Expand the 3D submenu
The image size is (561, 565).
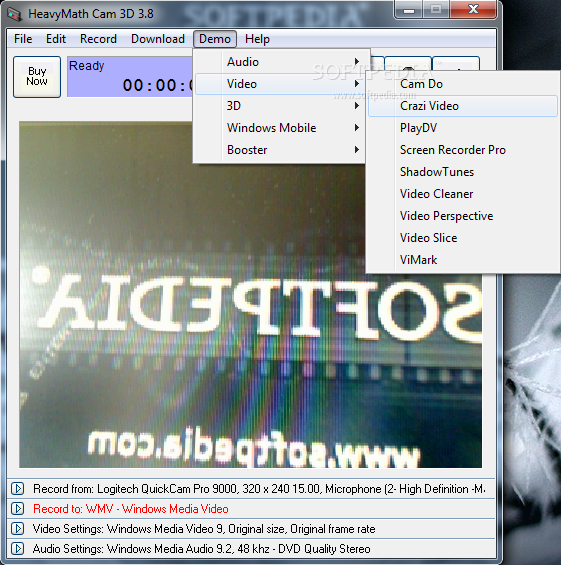[280, 106]
